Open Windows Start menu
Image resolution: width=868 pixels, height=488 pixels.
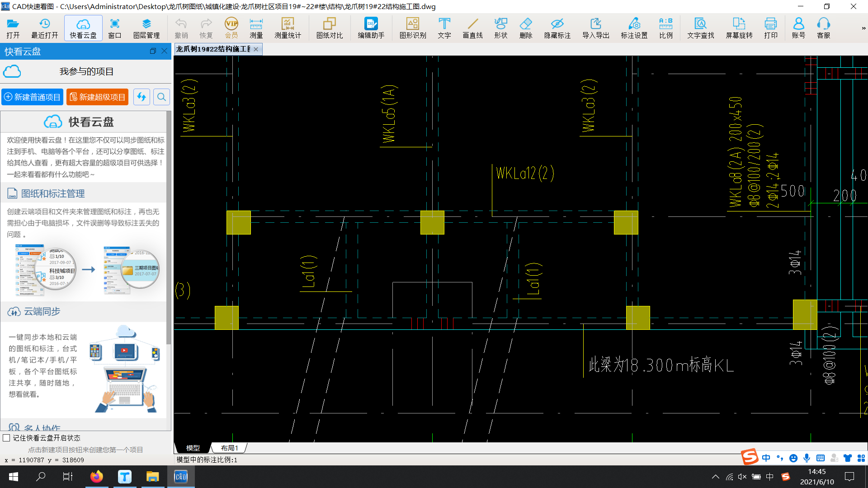pos(14,477)
